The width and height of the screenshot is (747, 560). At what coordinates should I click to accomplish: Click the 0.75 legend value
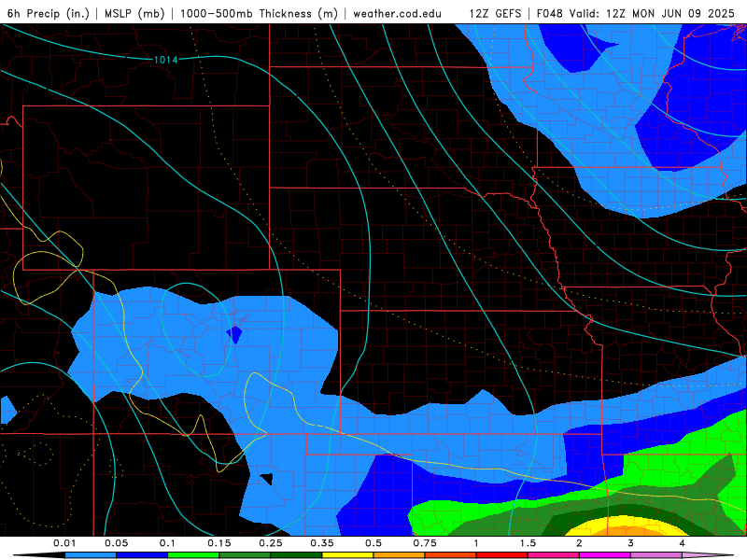point(425,543)
